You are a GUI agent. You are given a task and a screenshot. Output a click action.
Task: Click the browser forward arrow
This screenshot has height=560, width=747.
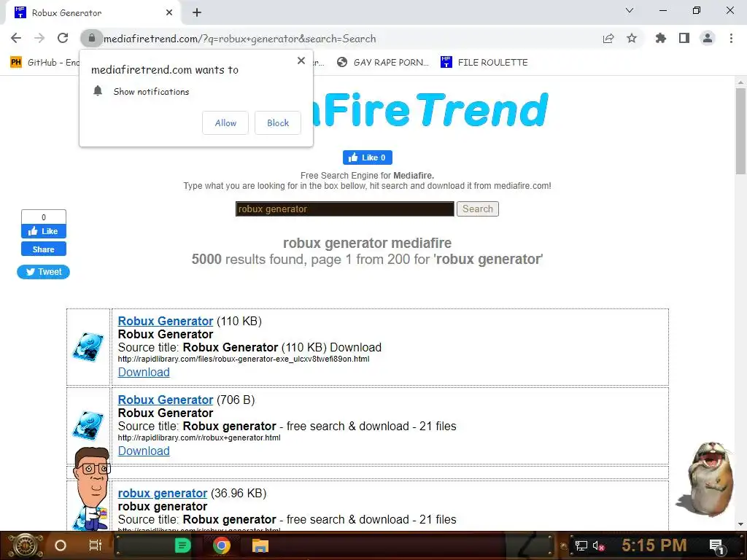[x=39, y=38]
